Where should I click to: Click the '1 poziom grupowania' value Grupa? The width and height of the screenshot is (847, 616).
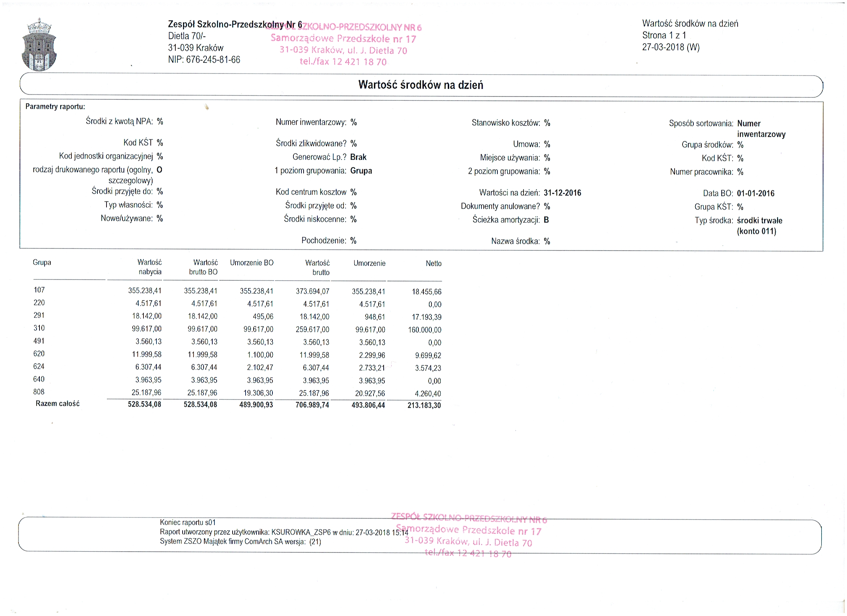pyautogui.click(x=361, y=171)
